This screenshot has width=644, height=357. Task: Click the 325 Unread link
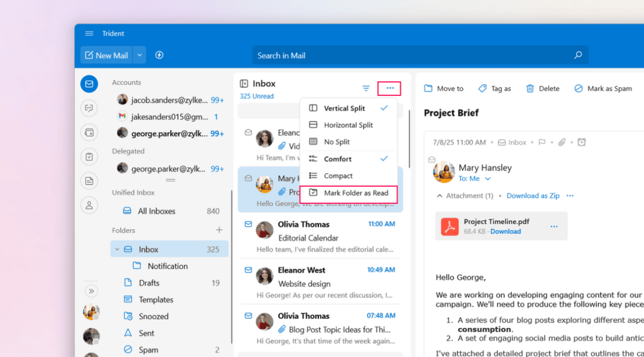[257, 96]
